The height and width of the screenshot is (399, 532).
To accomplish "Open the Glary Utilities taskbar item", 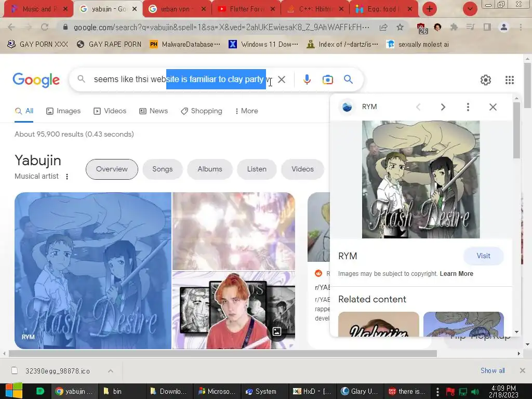I will pyautogui.click(x=360, y=391).
